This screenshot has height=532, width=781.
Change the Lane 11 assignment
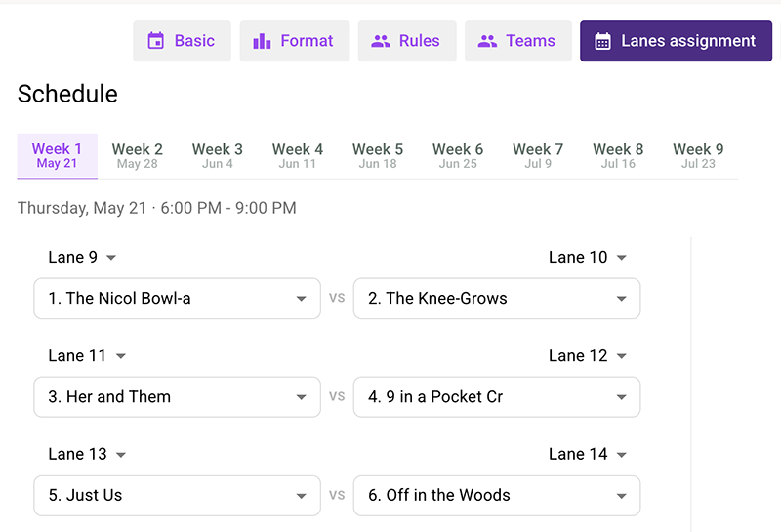click(x=87, y=355)
